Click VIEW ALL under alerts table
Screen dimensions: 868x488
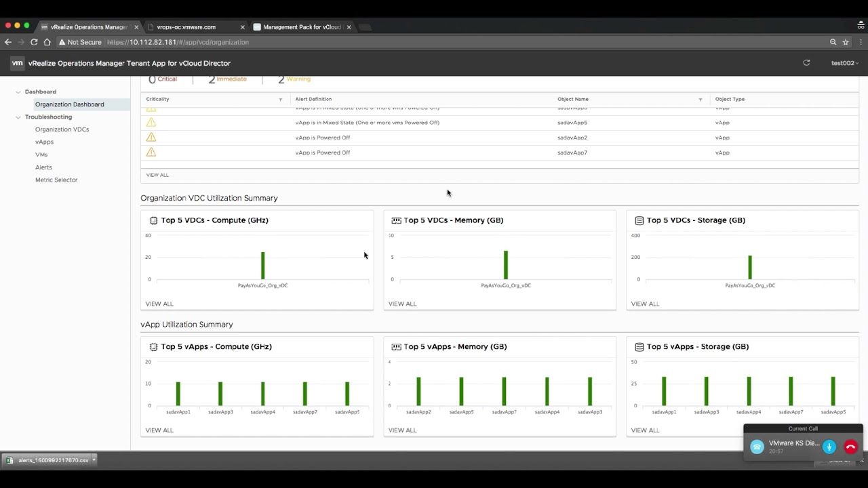coord(157,175)
